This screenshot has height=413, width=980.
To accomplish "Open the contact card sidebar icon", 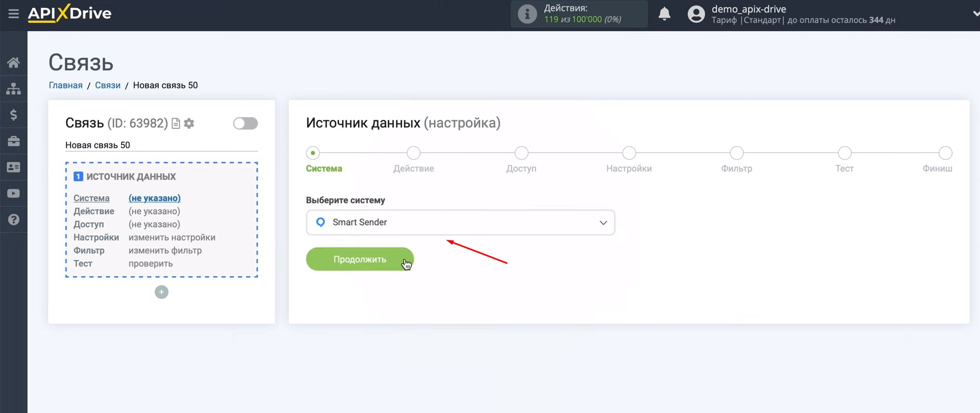I will coord(13,167).
